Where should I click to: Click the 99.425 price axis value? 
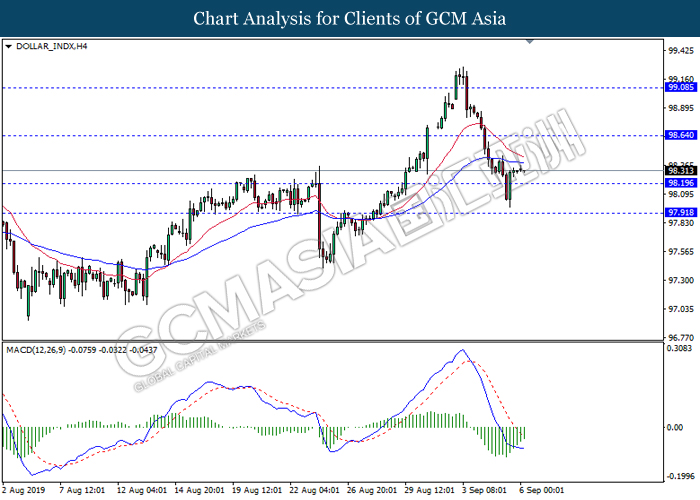click(x=681, y=50)
